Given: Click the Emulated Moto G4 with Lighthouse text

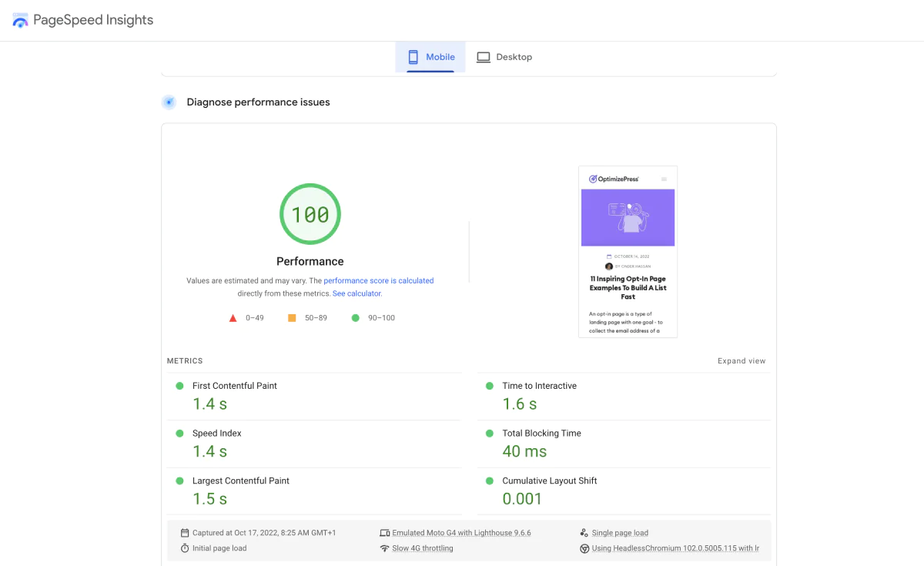Looking at the screenshot, I should tap(461, 533).
